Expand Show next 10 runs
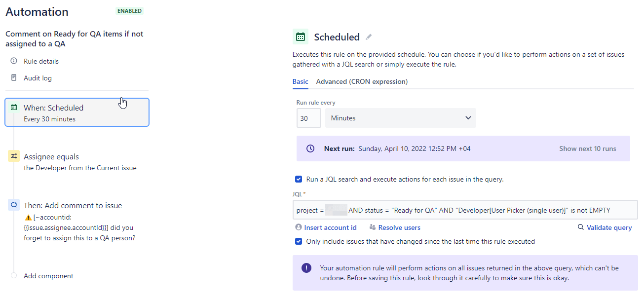 tap(587, 149)
